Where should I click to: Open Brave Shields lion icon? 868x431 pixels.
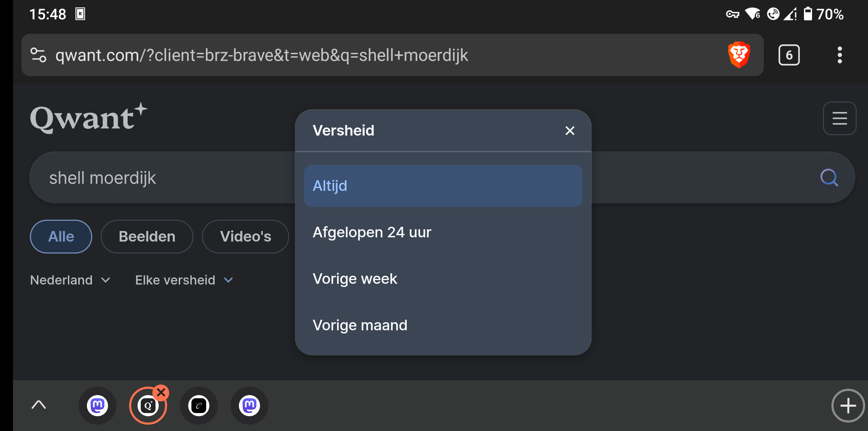click(x=739, y=55)
